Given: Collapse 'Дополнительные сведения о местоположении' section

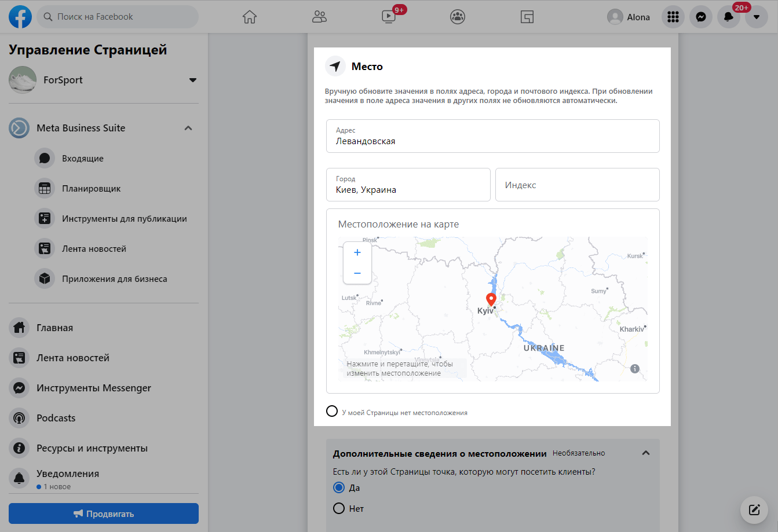Looking at the screenshot, I should [646, 453].
